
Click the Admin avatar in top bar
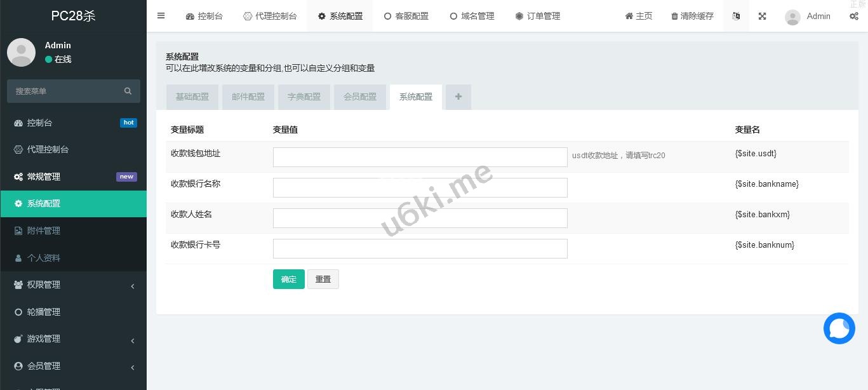[x=792, y=17]
